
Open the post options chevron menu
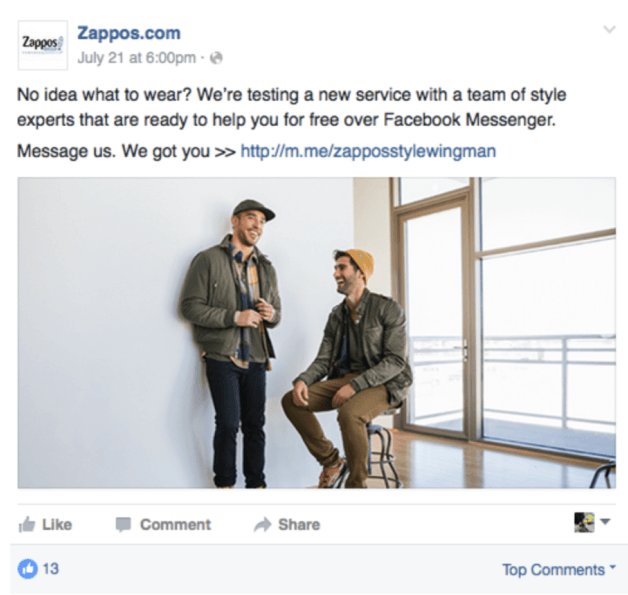tap(609, 29)
